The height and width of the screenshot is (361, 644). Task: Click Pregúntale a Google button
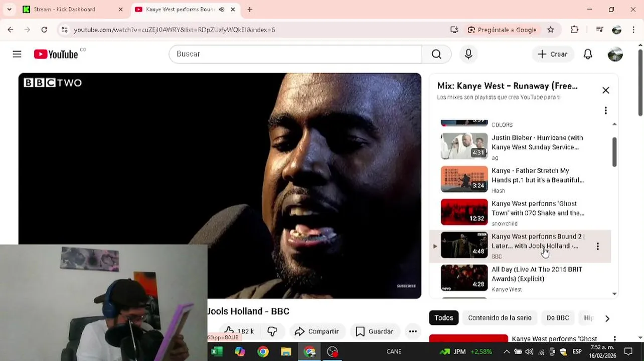click(502, 30)
